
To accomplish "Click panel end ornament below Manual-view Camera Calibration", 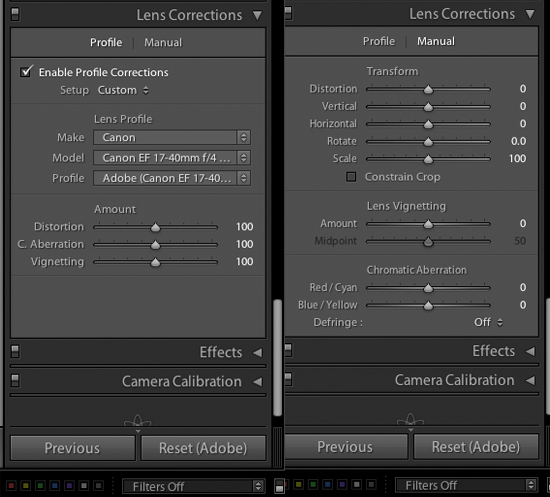I will (410, 419).
